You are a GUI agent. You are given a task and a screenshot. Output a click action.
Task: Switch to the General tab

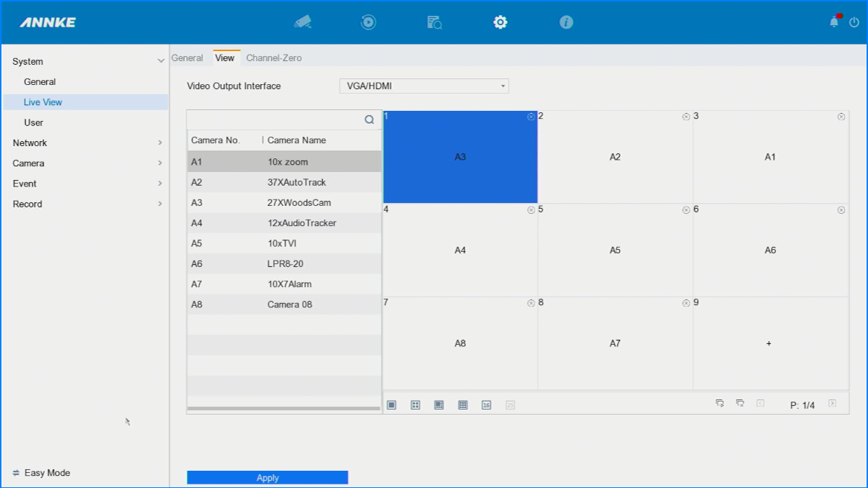click(187, 58)
